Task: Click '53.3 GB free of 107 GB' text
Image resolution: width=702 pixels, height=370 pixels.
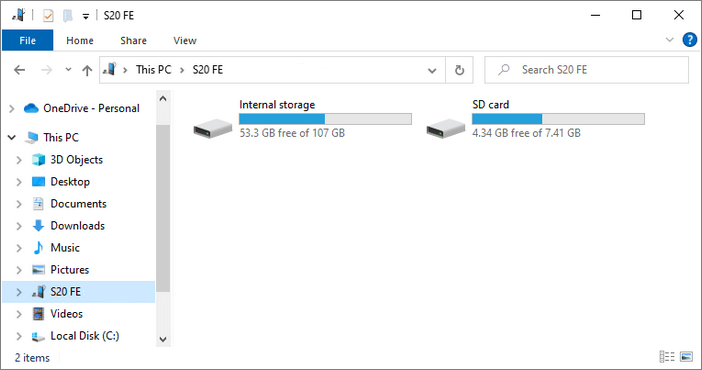Action: 292,133
